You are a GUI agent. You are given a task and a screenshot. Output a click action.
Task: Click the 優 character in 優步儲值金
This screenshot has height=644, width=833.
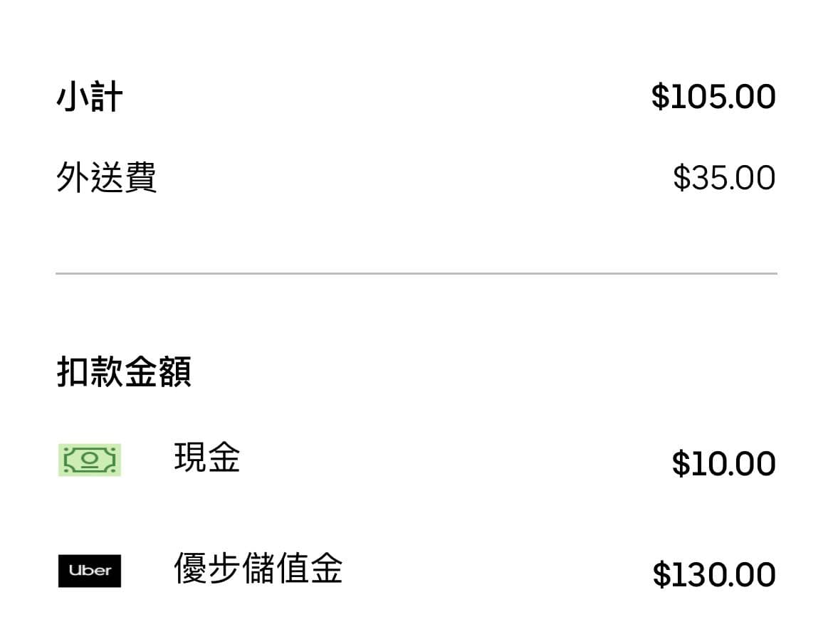(191, 568)
